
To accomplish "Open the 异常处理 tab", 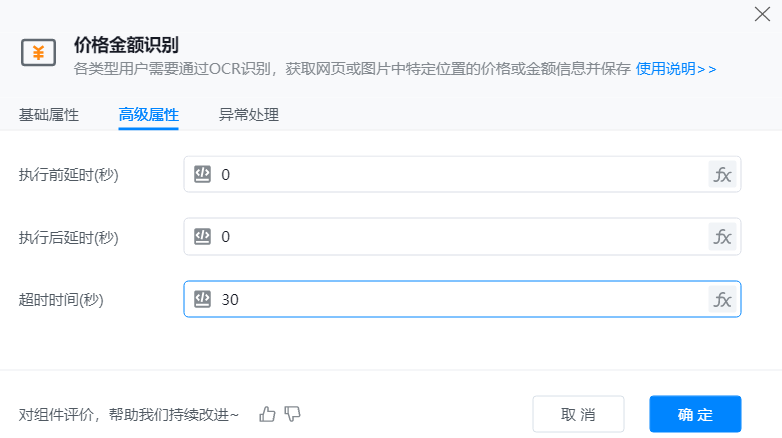I will point(249,114).
